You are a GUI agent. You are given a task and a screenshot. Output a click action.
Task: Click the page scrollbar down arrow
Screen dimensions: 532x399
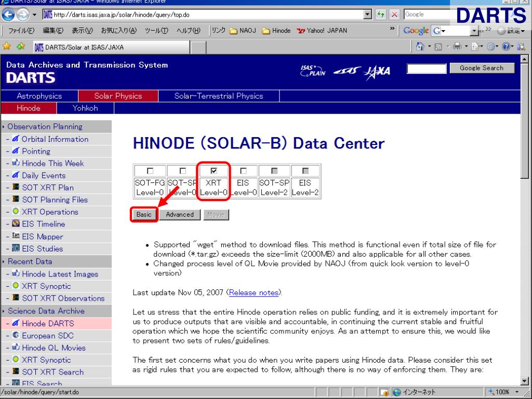525,381
